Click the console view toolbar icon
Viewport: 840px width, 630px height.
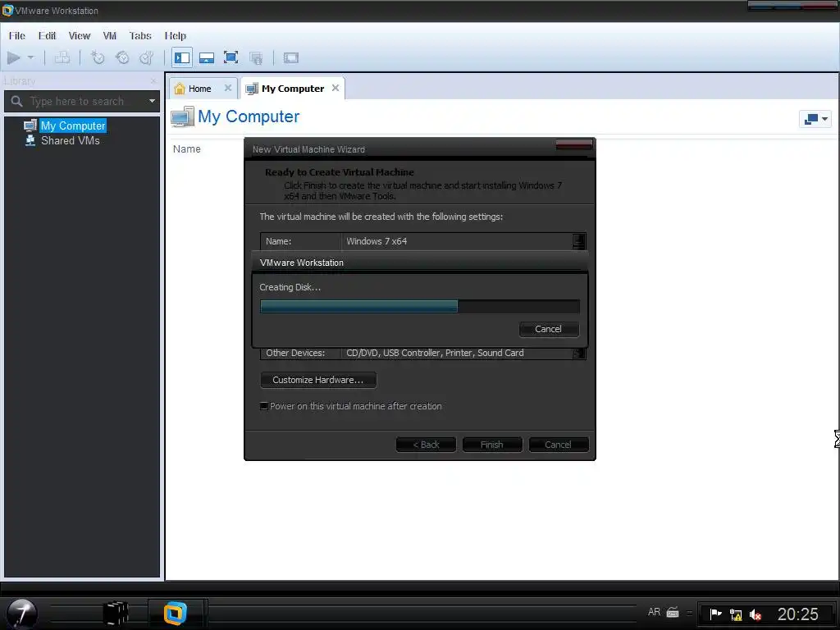pyautogui.click(x=291, y=58)
